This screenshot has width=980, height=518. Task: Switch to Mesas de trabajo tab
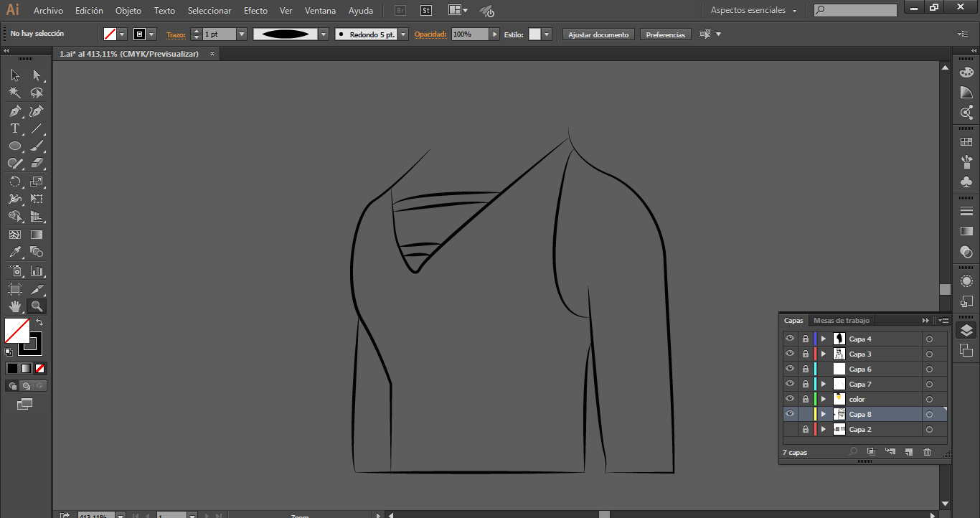click(x=841, y=321)
